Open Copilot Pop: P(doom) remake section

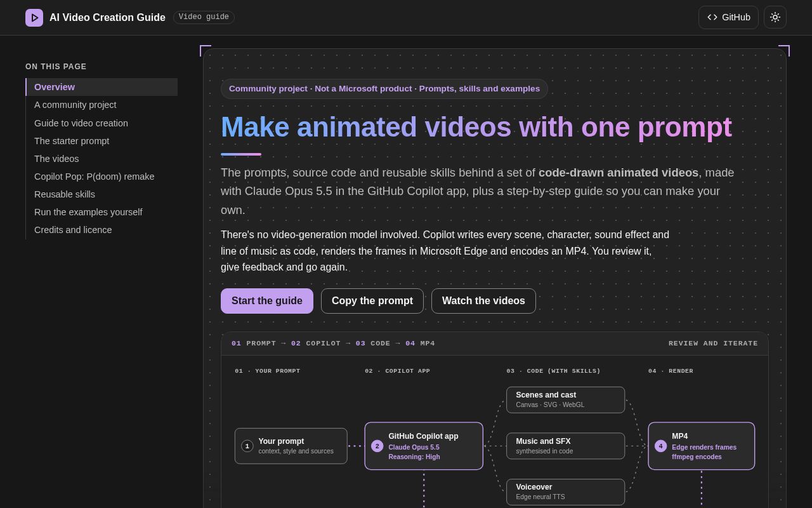coord(101,177)
